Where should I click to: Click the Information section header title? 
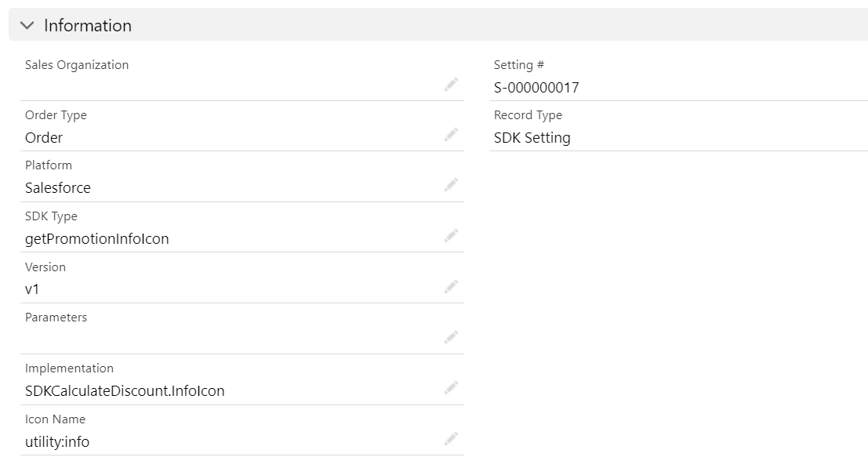coord(87,26)
